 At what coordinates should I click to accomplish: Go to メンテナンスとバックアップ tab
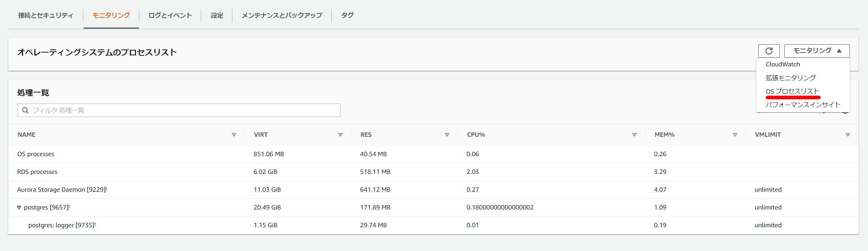coord(282,15)
